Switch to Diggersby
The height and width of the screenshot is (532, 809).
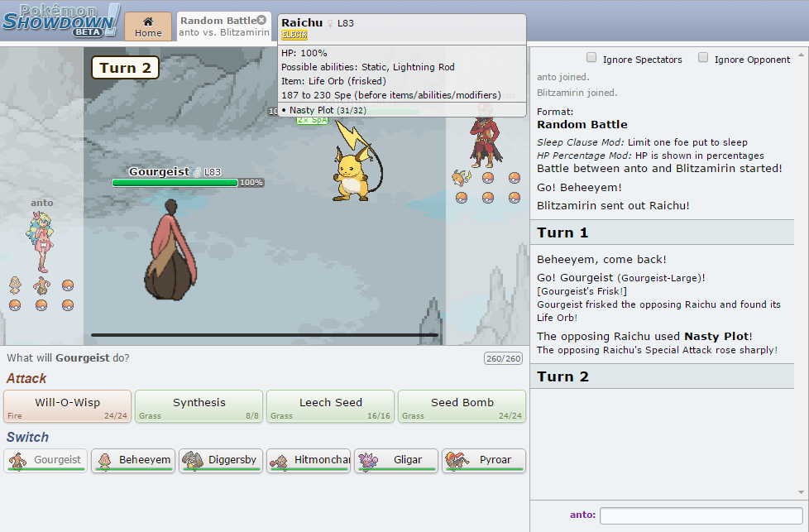click(x=222, y=460)
